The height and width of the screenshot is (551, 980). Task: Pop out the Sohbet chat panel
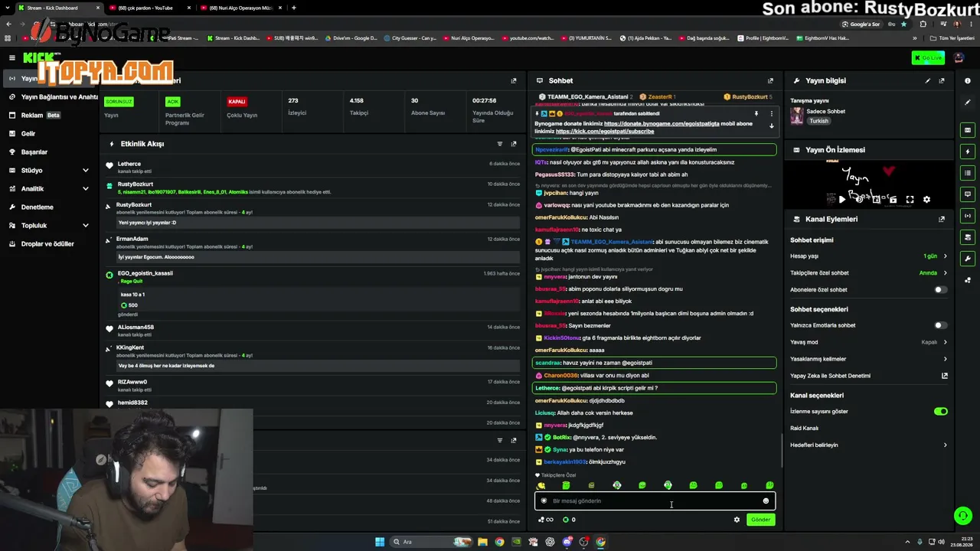tap(770, 80)
